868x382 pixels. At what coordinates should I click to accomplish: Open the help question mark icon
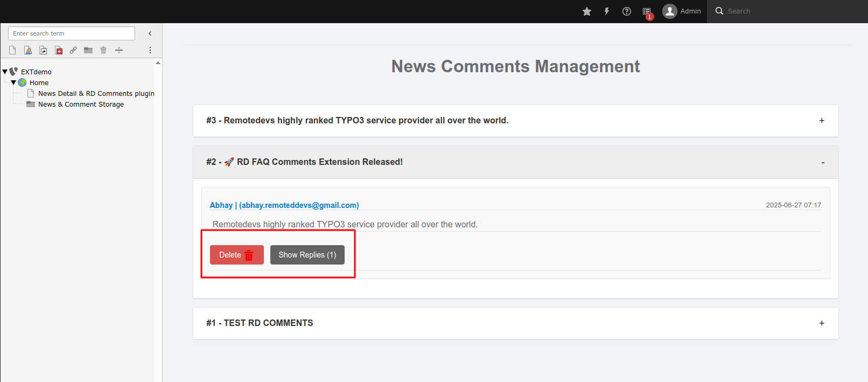point(627,11)
